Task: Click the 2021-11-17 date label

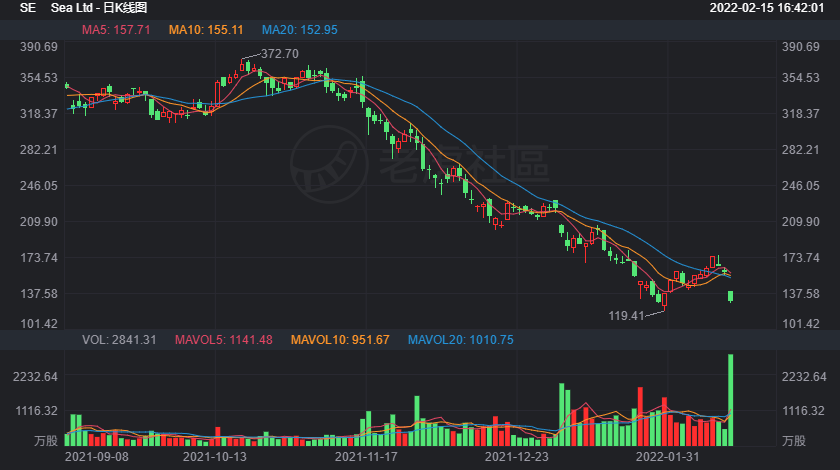Action: click(x=366, y=457)
